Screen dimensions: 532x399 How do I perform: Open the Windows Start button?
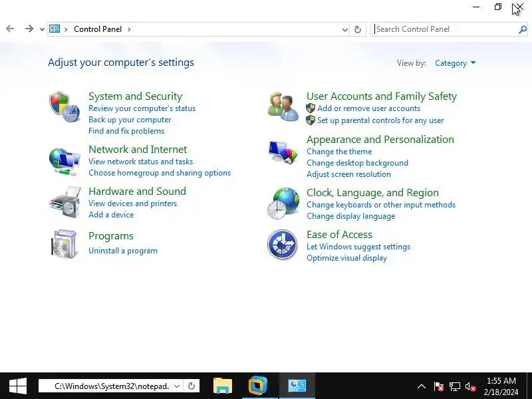tap(18, 386)
